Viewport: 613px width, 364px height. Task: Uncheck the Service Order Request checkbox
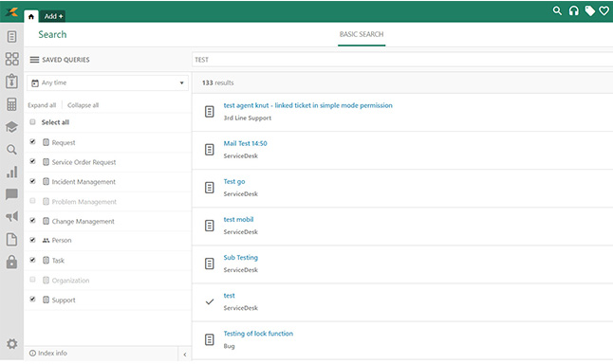pyautogui.click(x=33, y=161)
